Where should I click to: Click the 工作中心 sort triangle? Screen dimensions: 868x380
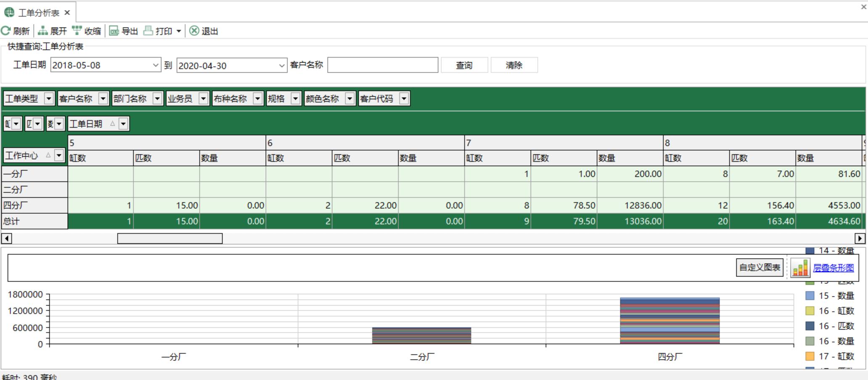[48, 155]
